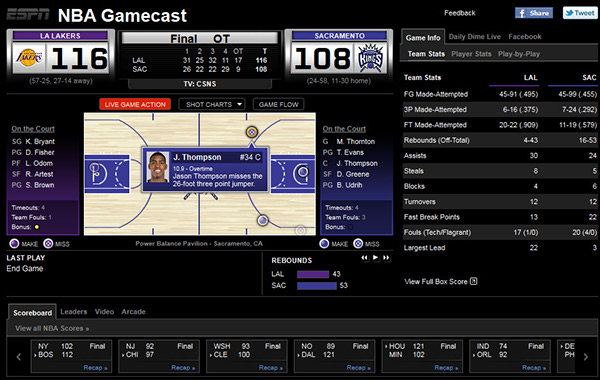Click the Kings MAKE legend icon
This screenshot has height=380, width=600.
tap(324, 244)
